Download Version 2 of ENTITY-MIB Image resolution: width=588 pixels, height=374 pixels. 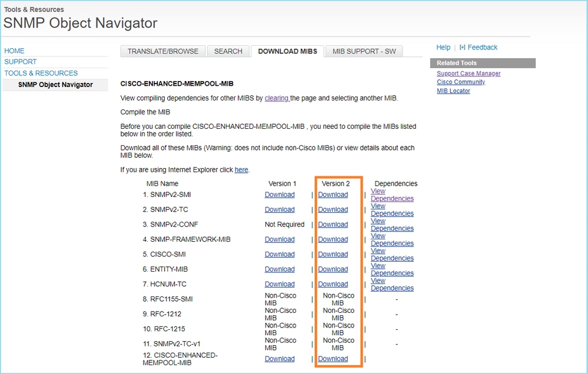[x=333, y=269]
